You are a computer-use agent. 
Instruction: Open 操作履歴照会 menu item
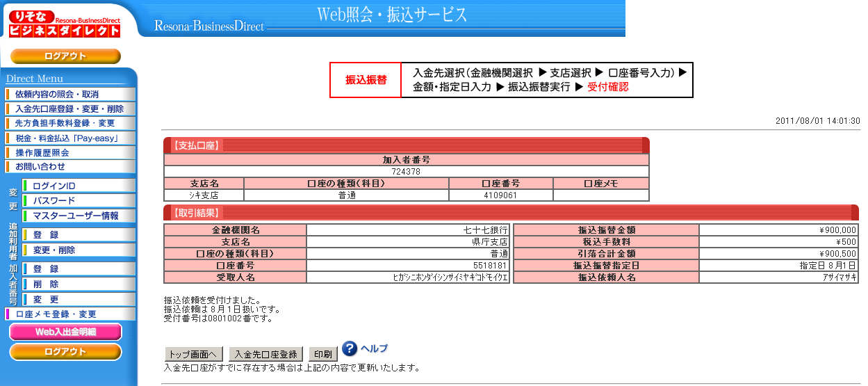pyautogui.click(x=70, y=152)
